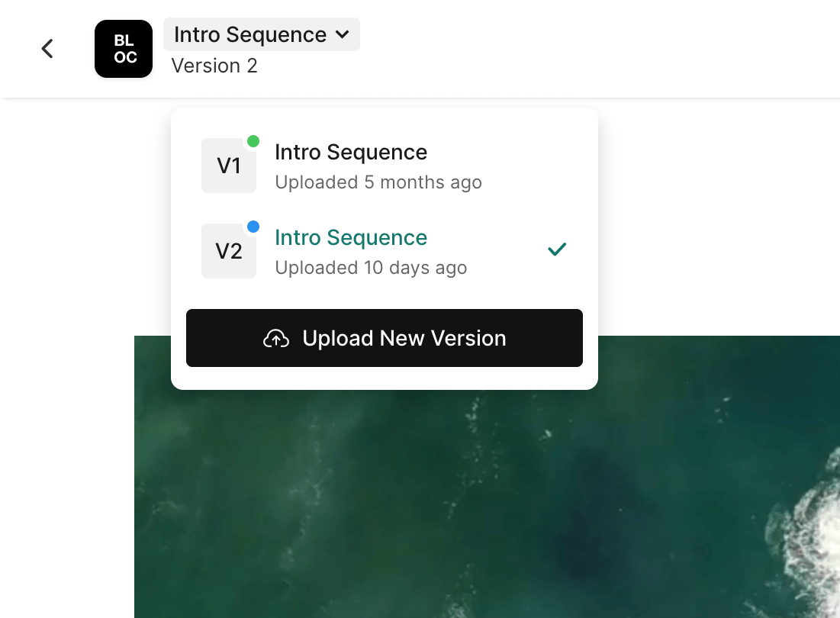Click the V1 version badge

click(x=229, y=166)
